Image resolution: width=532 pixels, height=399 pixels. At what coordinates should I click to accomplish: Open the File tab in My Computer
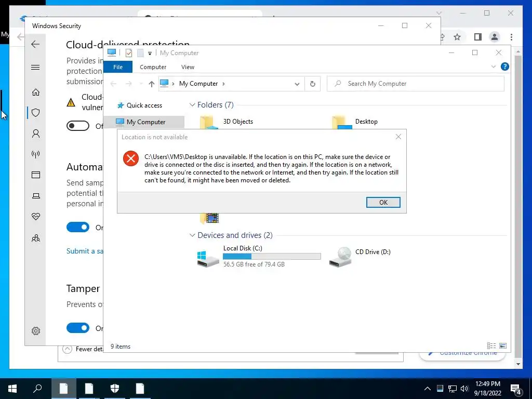click(x=118, y=67)
